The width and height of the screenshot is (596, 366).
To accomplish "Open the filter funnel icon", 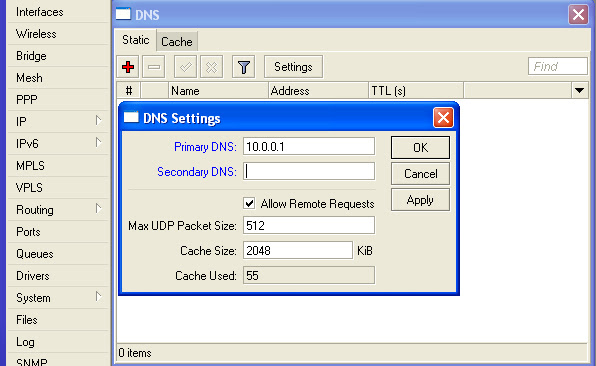I will point(243,67).
